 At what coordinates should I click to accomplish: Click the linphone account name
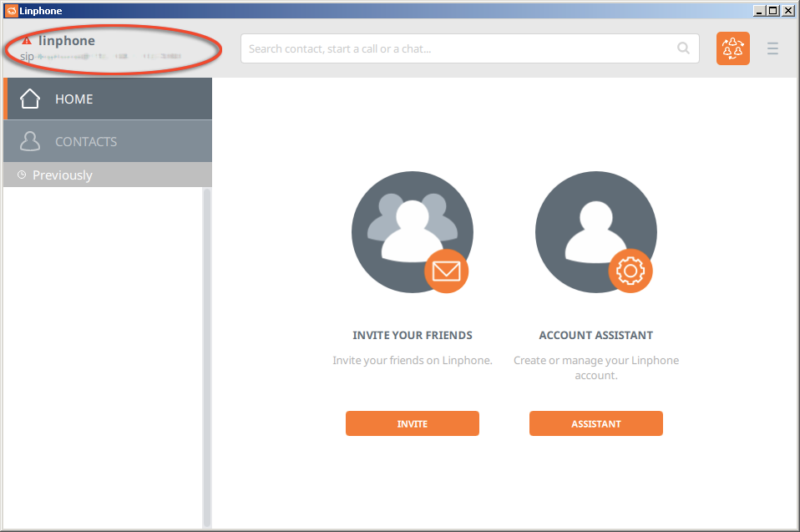[66, 40]
